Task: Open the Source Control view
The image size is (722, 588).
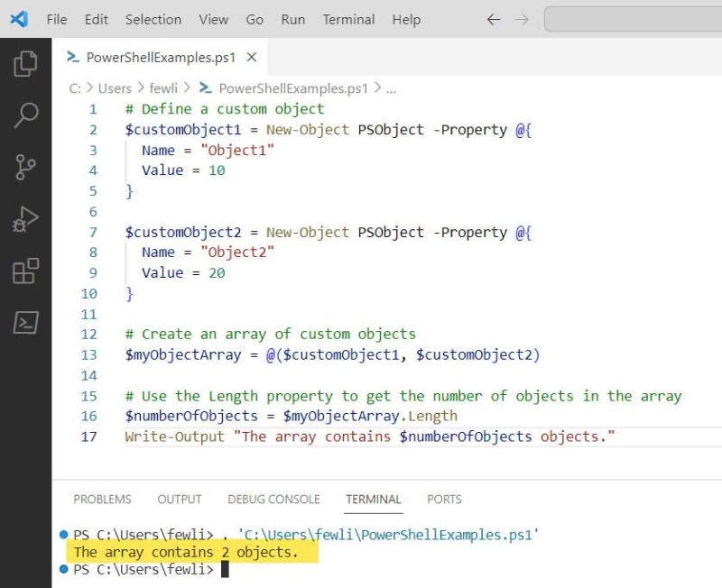Action: [x=20, y=167]
